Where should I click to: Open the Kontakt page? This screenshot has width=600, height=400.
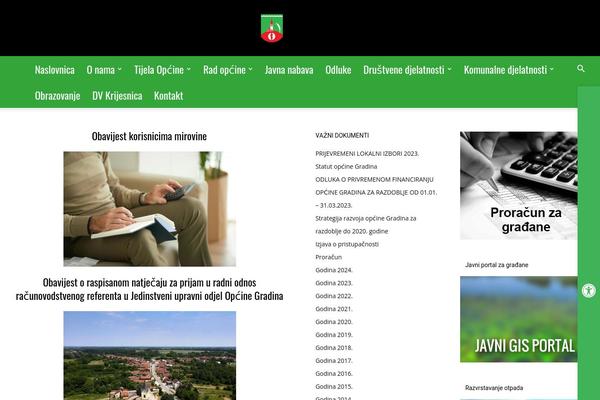pos(168,95)
